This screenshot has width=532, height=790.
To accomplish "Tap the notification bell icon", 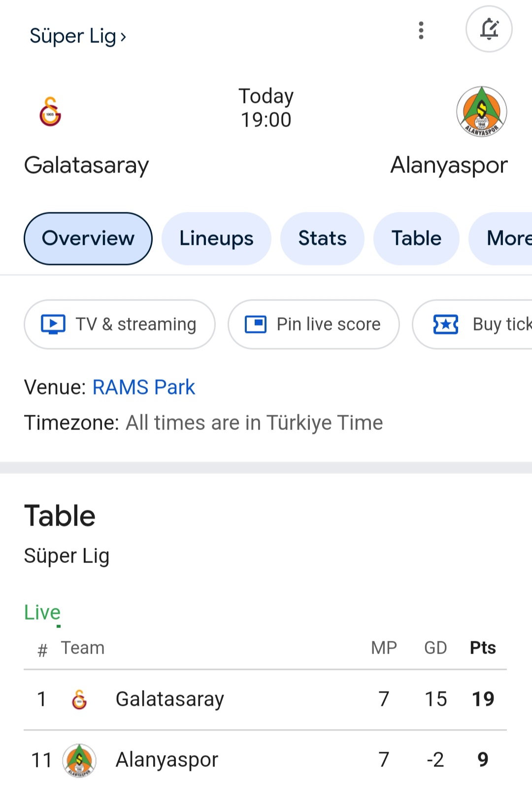I will (489, 29).
